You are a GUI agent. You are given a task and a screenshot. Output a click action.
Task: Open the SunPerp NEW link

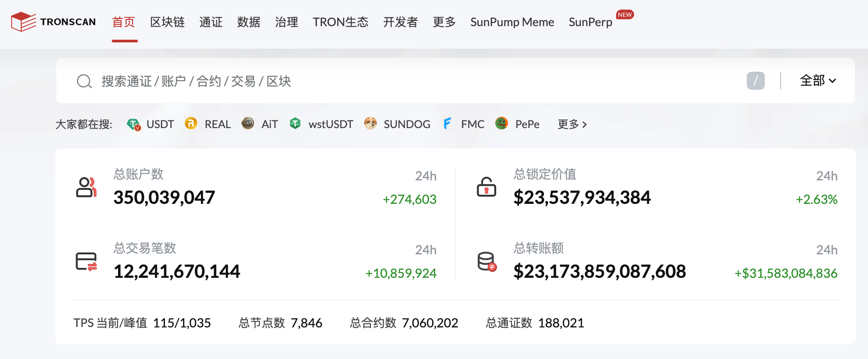pyautogui.click(x=590, y=22)
